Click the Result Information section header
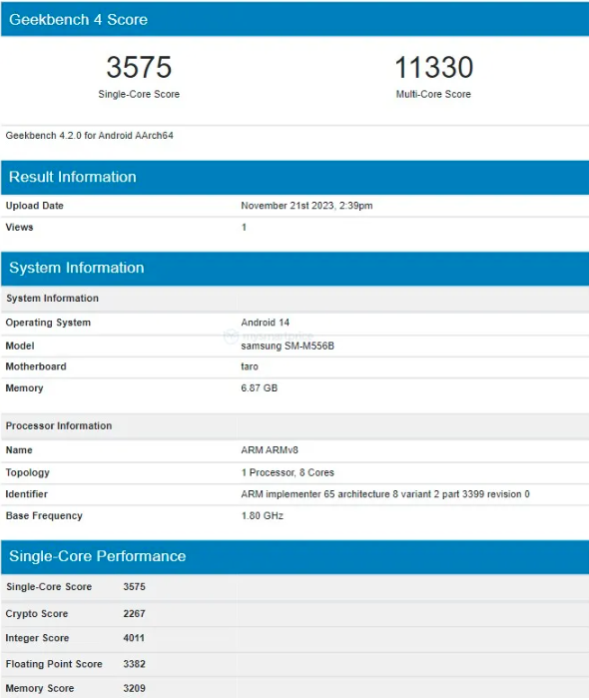The image size is (589, 700). tap(294, 177)
